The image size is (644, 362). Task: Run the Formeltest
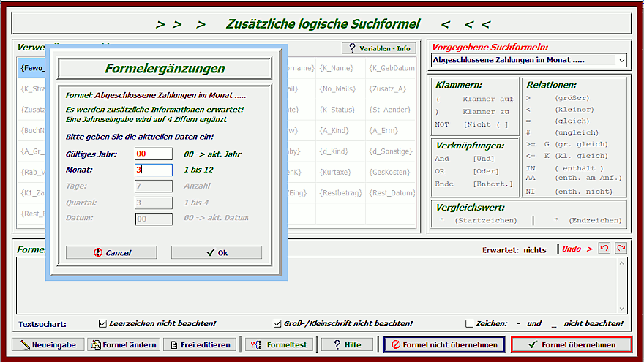pos(280,344)
